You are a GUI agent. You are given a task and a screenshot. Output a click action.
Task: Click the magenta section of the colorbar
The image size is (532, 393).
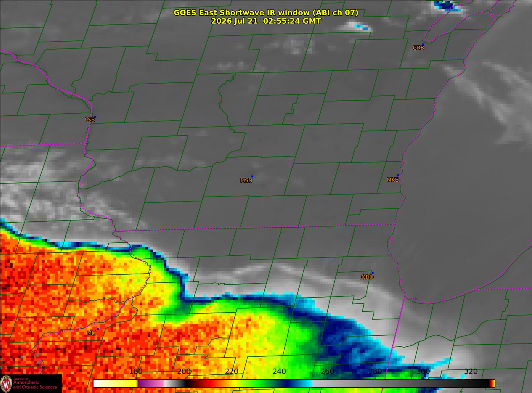(x=150, y=383)
